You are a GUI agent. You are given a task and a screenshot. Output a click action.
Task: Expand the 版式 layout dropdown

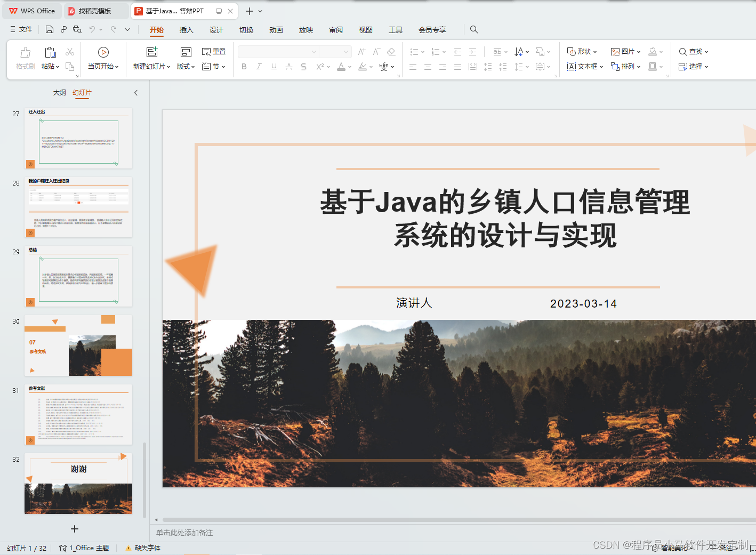coord(184,66)
